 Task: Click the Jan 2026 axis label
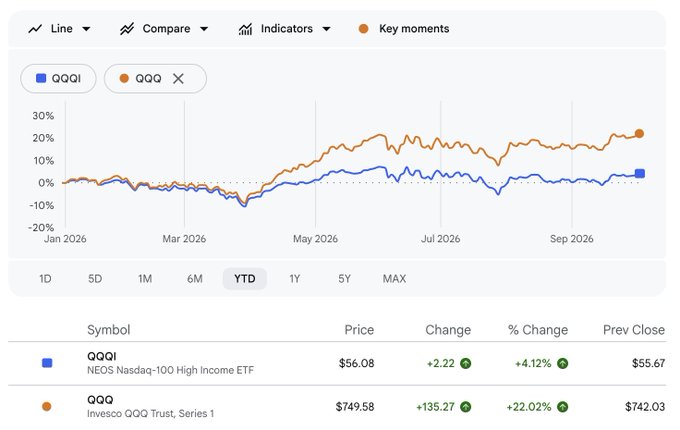(65, 239)
